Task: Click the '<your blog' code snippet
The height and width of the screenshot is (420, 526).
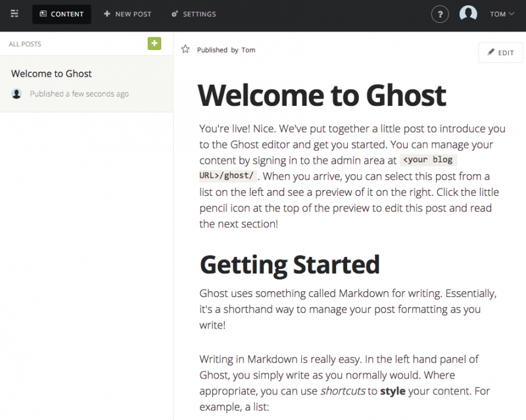Action: coord(428,160)
